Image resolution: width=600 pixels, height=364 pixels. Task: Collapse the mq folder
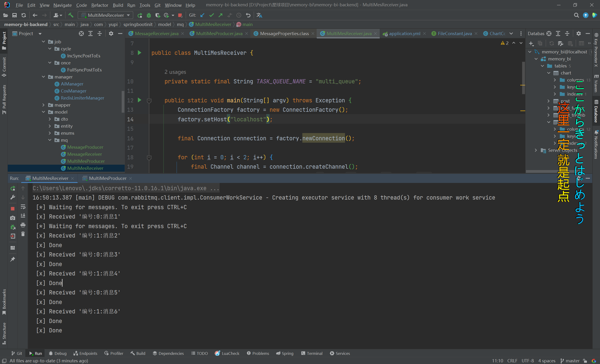50,140
